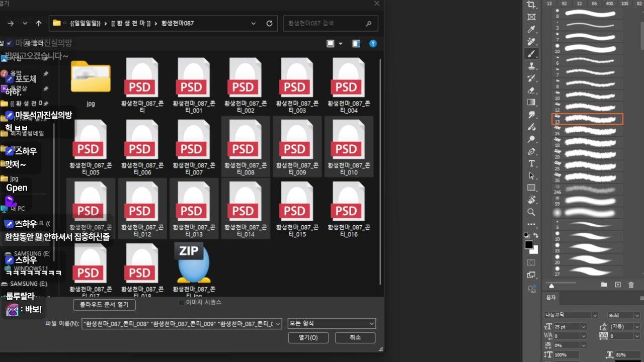This screenshot has width=644, height=362.
Task: Select file 환생천마_087_콘티_015
Action: tap(297, 209)
